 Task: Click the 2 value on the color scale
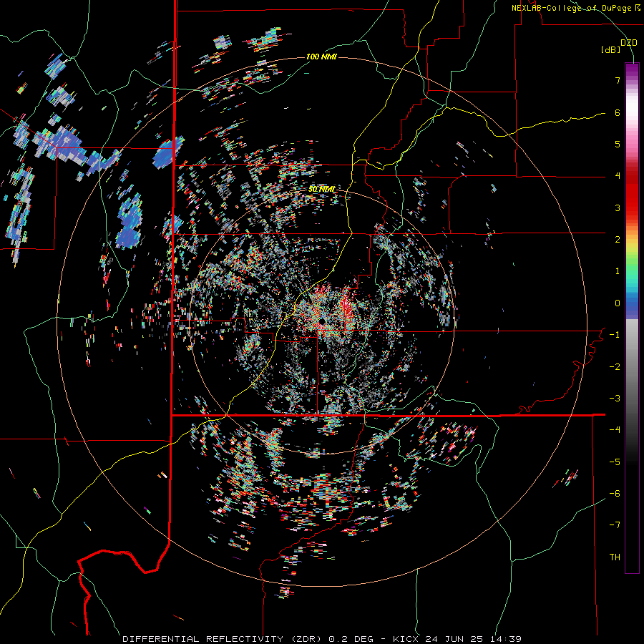coord(618,240)
